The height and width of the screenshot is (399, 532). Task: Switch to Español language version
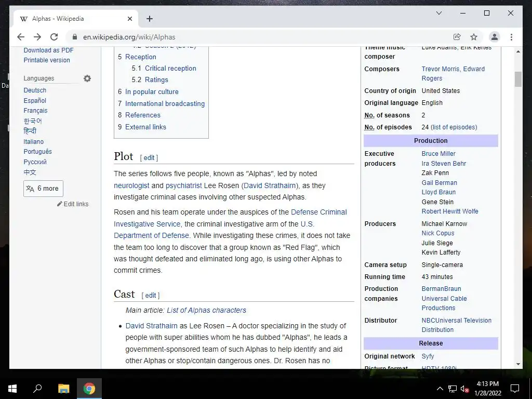pyautogui.click(x=35, y=100)
